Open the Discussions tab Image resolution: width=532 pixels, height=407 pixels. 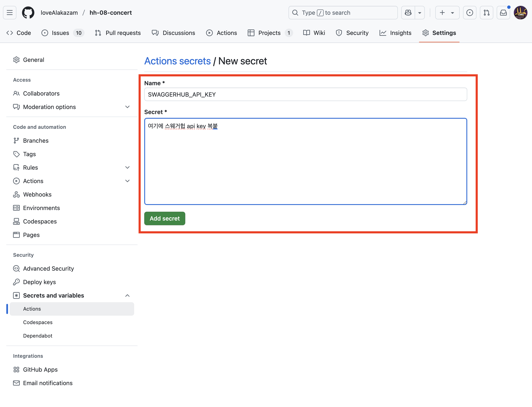coord(173,33)
